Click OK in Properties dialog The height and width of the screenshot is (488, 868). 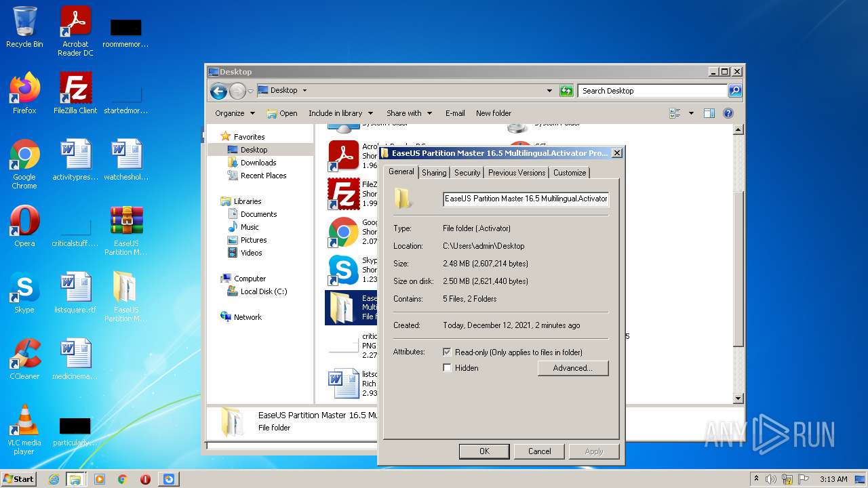tap(484, 451)
